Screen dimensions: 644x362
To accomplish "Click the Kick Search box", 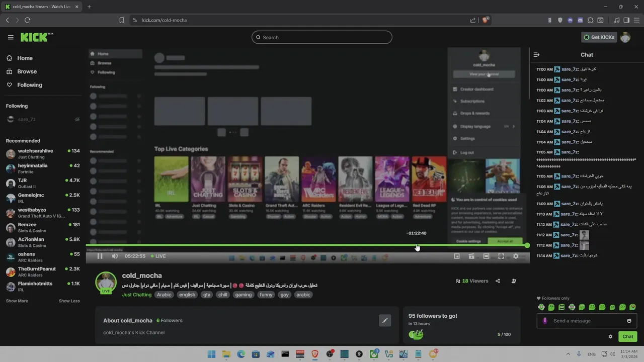I will pos(322,37).
